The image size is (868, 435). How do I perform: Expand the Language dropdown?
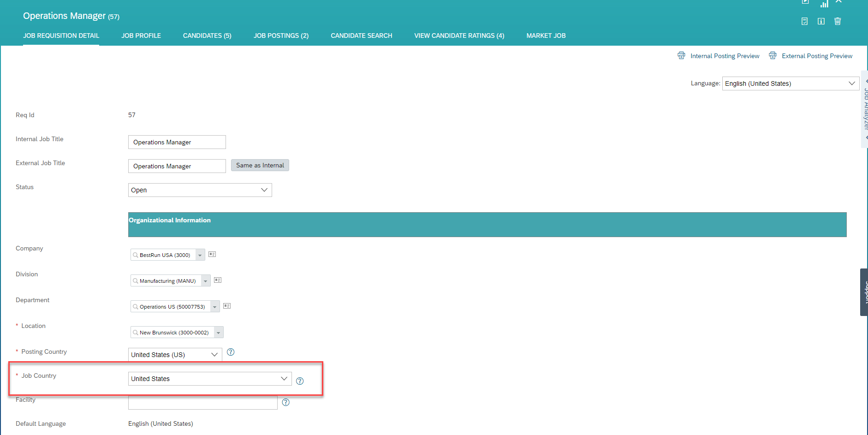pyautogui.click(x=791, y=83)
